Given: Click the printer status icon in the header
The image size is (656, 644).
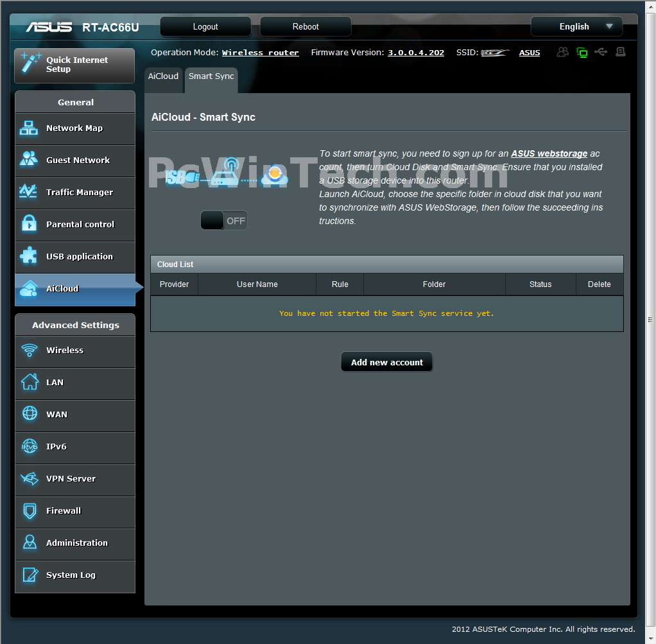Looking at the screenshot, I should 621,52.
